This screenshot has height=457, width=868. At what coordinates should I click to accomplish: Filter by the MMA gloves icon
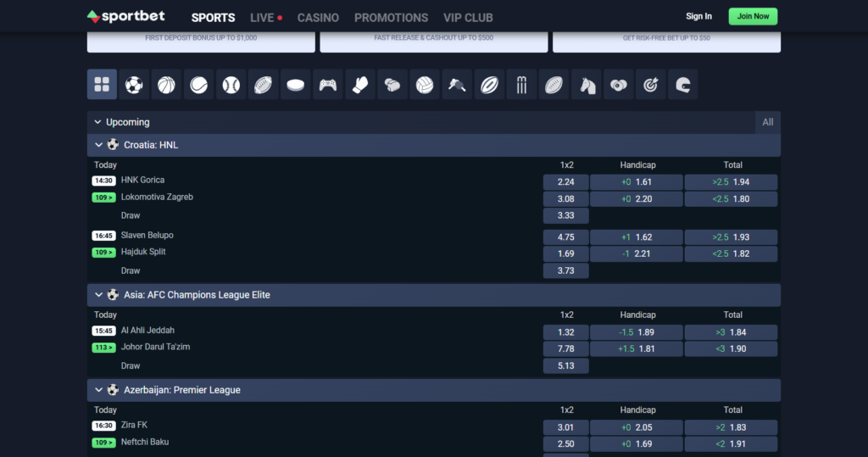pos(392,84)
